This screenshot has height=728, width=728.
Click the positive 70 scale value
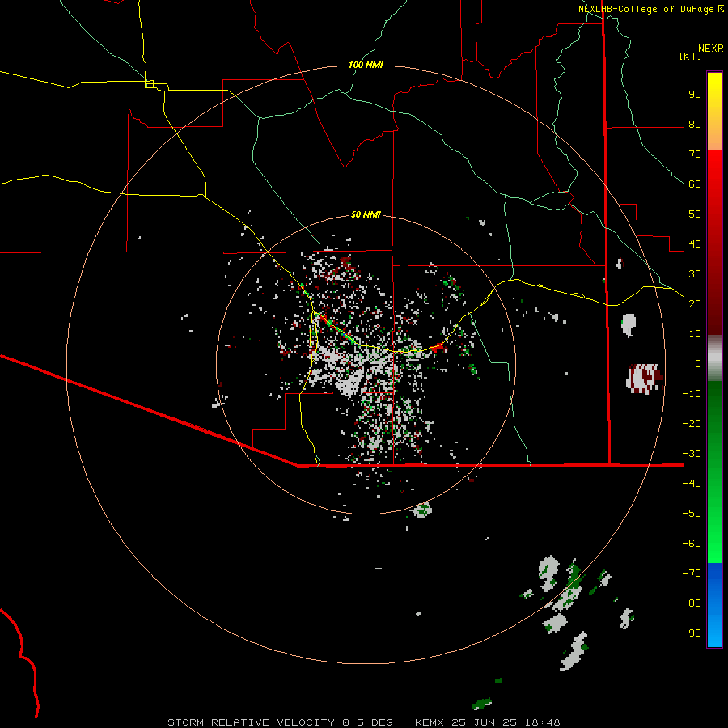click(695, 154)
